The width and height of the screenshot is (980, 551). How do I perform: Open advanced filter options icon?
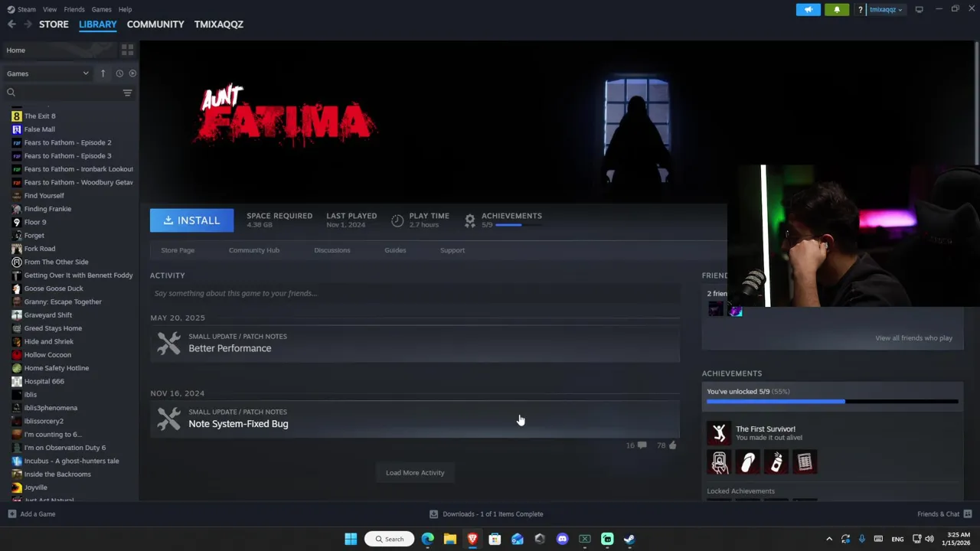127,93
